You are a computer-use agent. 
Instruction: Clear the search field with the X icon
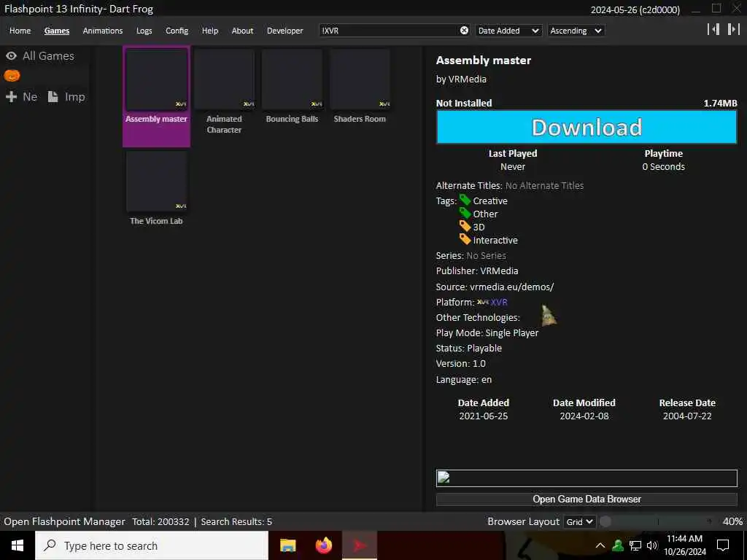point(464,31)
